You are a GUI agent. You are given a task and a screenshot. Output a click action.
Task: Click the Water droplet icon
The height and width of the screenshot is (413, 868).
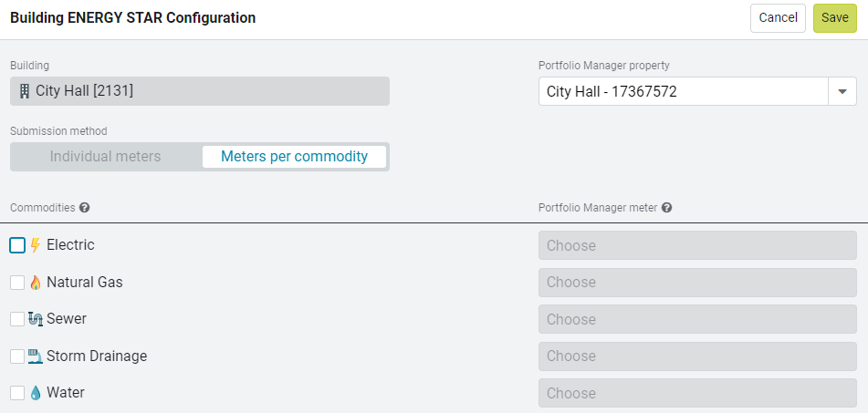click(36, 393)
